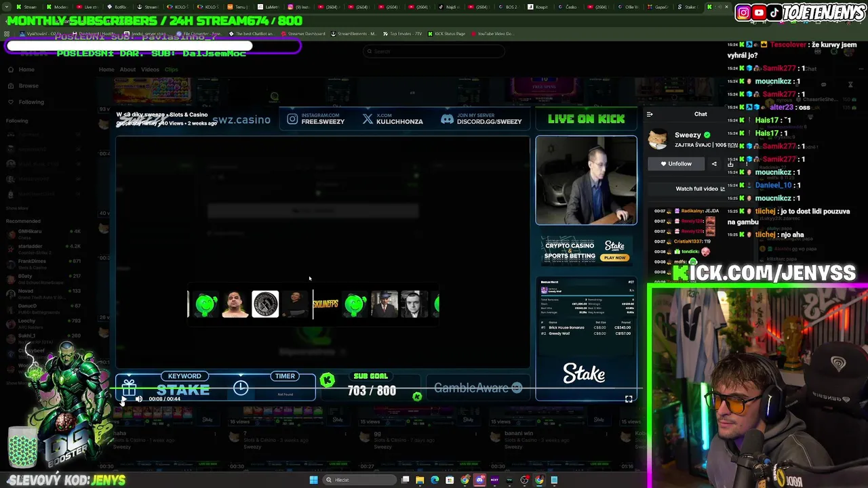Open the clip titled banani win

click(519, 433)
